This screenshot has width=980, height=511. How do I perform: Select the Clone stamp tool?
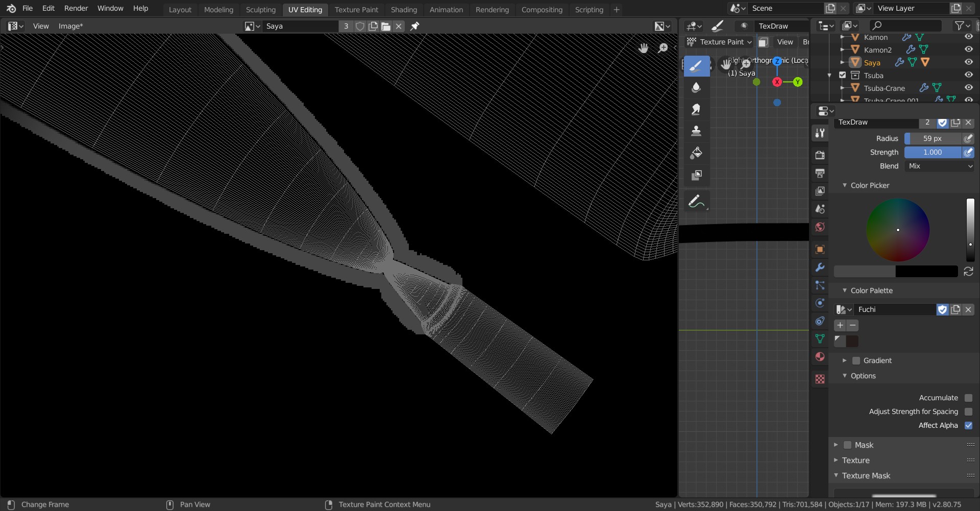click(696, 131)
